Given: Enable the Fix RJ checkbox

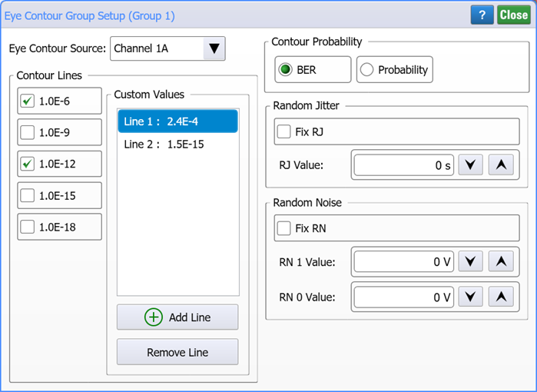Looking at the screenshot, I should click(x=284, y=131).
